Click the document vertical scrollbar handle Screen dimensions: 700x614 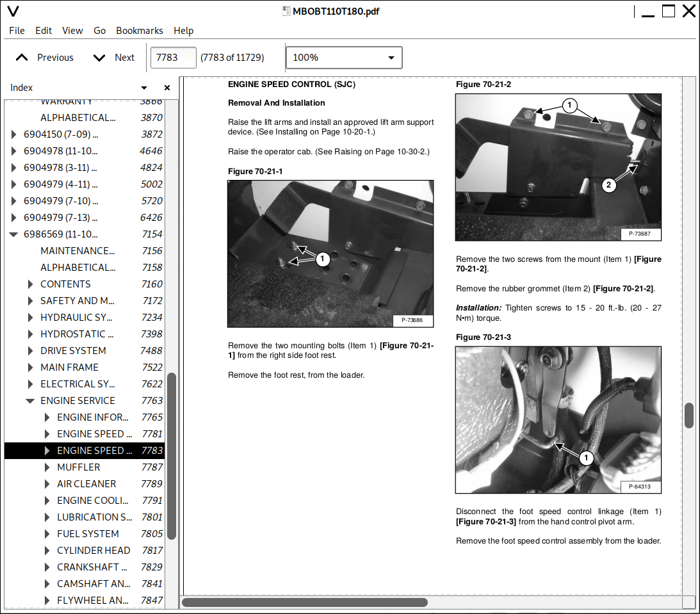[689, 415]
